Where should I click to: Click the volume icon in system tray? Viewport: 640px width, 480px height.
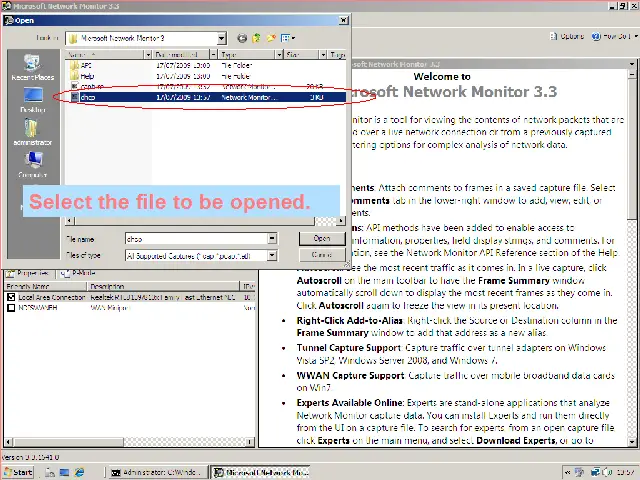click(608, 472)
